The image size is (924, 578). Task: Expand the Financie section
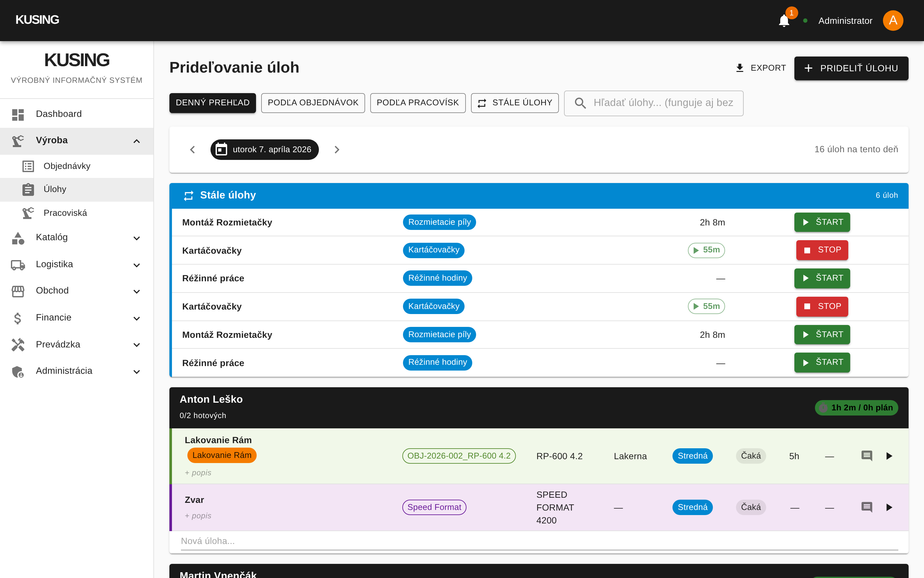pos(77,318)
